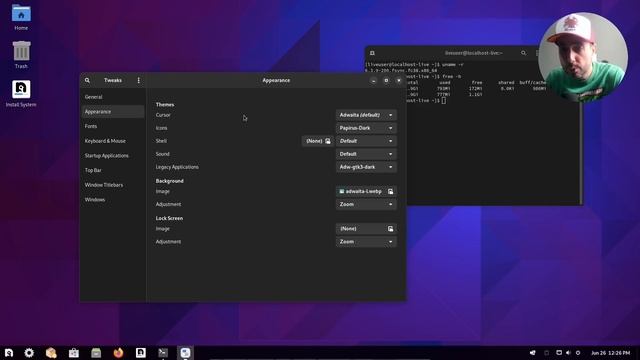Viewport: 640px width, 360px height.
Task: Click the Tweaks taskbar icon
Action: [185, 353]
